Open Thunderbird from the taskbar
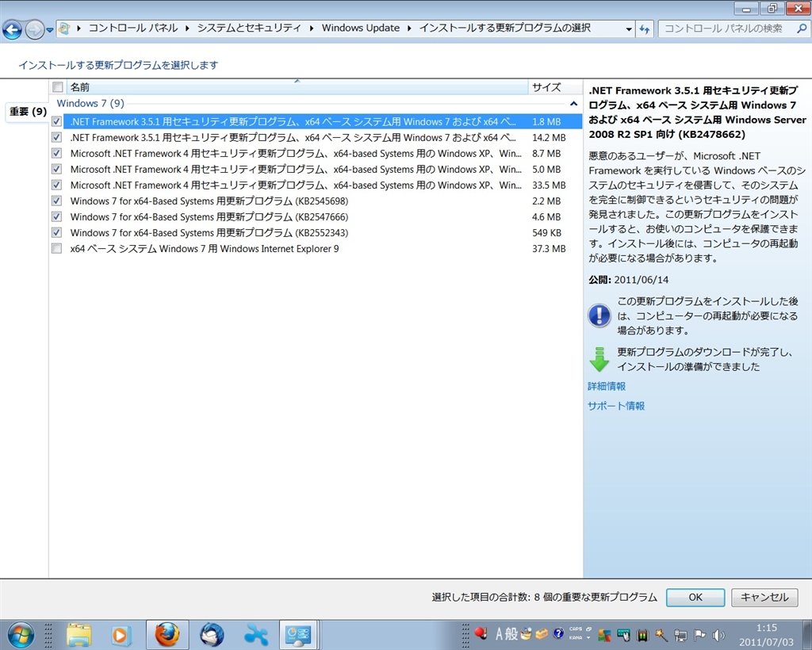 coord(211,635)
